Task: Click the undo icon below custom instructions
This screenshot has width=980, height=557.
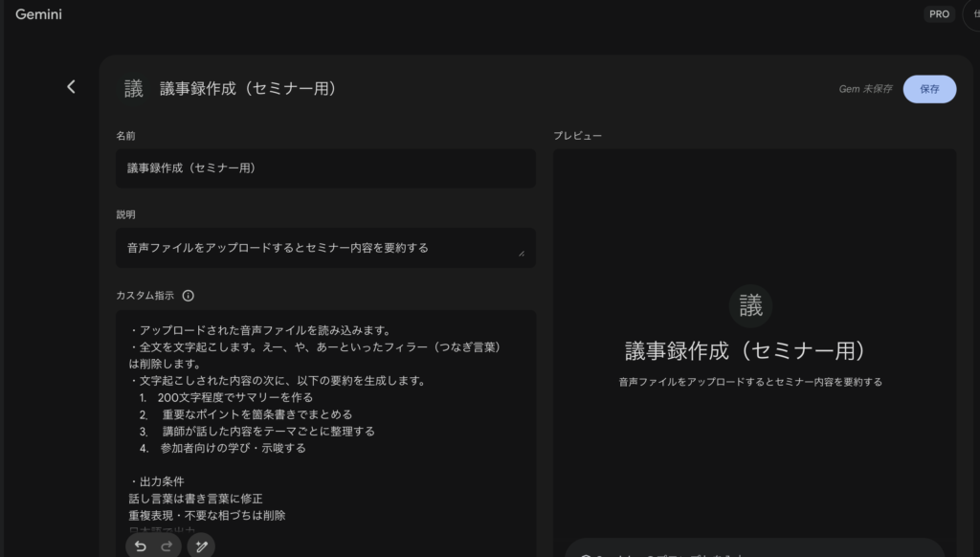Action: (x=141, y=546)
